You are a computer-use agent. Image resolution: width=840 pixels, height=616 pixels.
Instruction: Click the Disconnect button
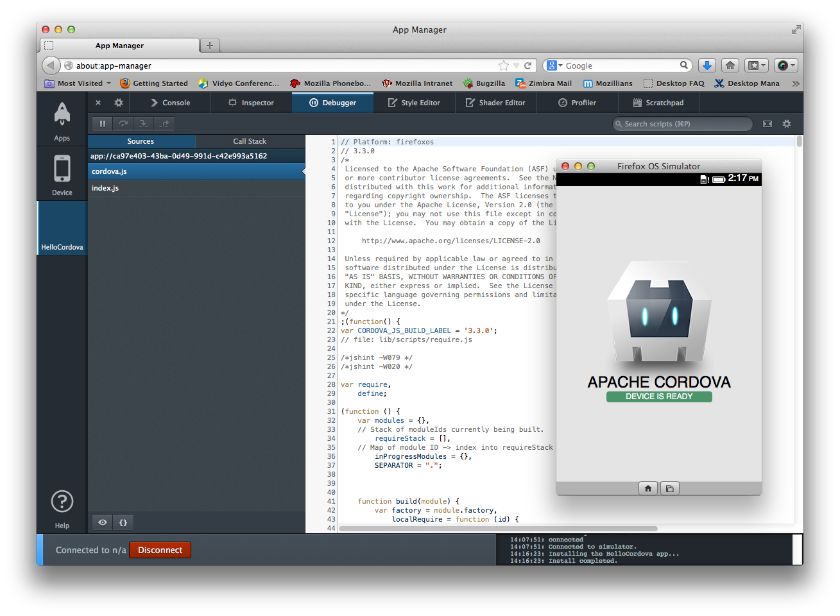(x=160, y=550)
